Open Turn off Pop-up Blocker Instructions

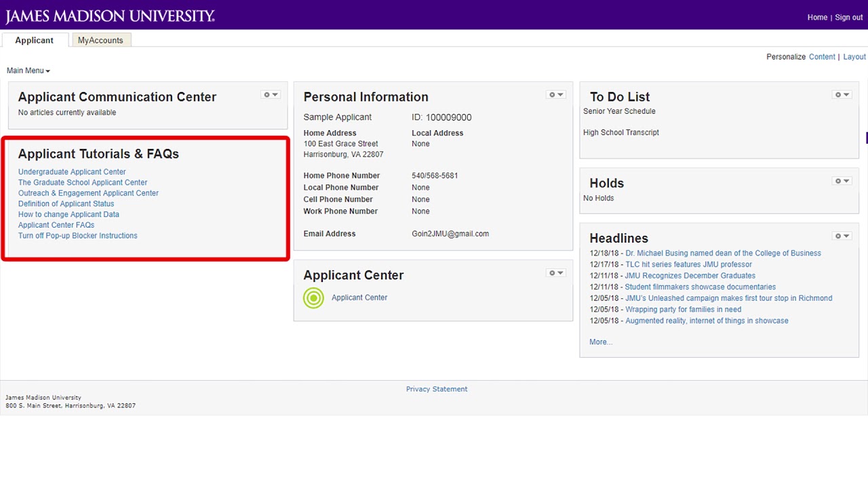(x=78, y=236)
